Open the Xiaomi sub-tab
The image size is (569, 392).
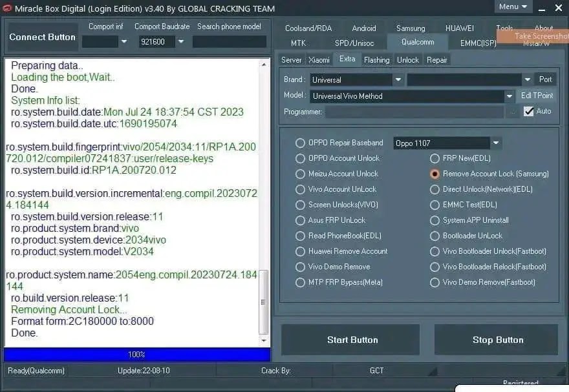(x=319, y=60)
